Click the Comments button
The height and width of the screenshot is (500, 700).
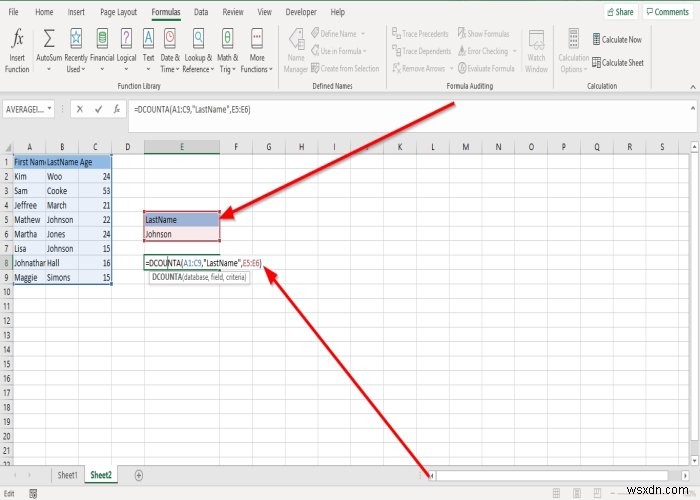click(x=667, y=12)
